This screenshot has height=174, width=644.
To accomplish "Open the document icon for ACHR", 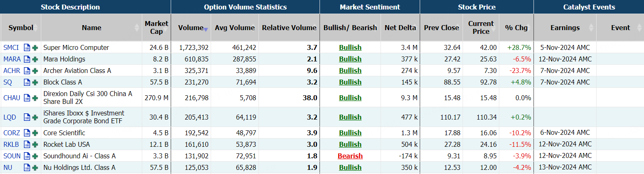I will coord(27,71).
